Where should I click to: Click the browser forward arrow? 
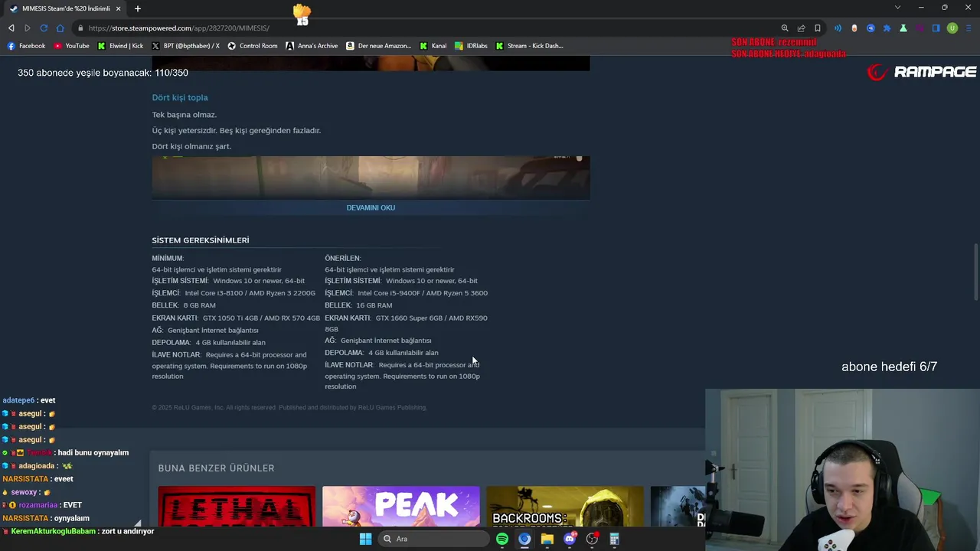tap(28, 28)
